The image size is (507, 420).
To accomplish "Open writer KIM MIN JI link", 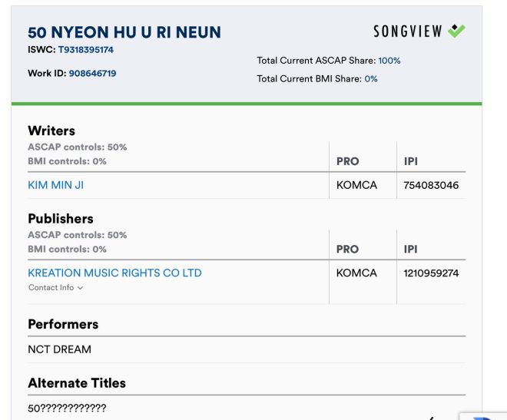I will (55, 185).
